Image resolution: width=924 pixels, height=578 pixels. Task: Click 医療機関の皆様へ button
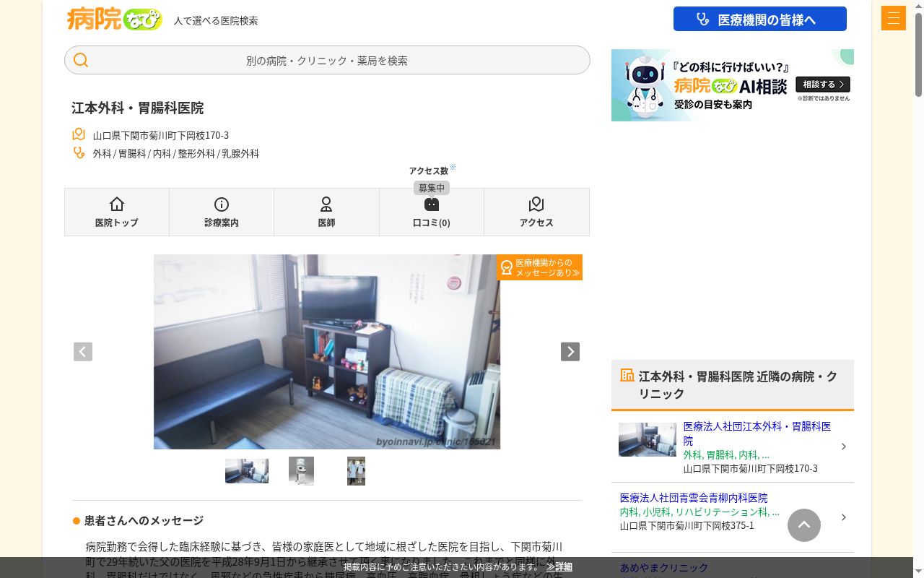click(760, 19)
